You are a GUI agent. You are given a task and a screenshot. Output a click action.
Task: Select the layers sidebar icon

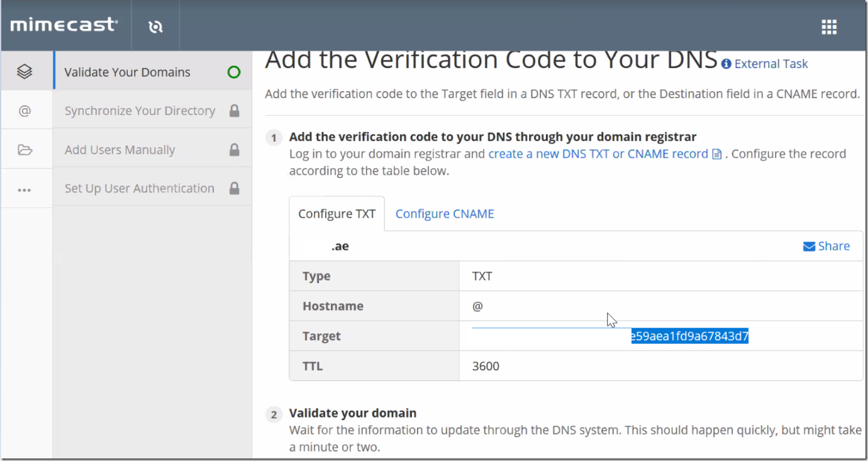point(25,72)
